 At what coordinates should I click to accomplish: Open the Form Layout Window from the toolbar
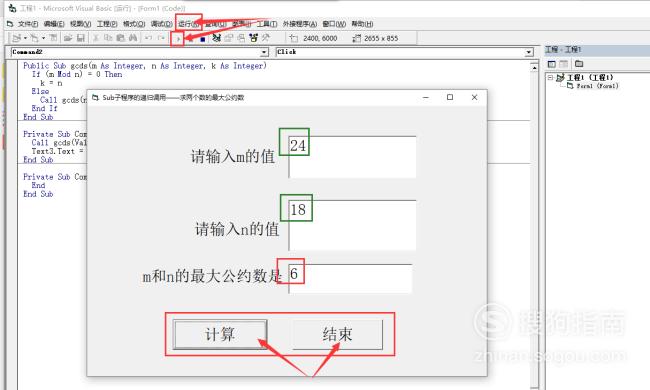coord(241,38)
